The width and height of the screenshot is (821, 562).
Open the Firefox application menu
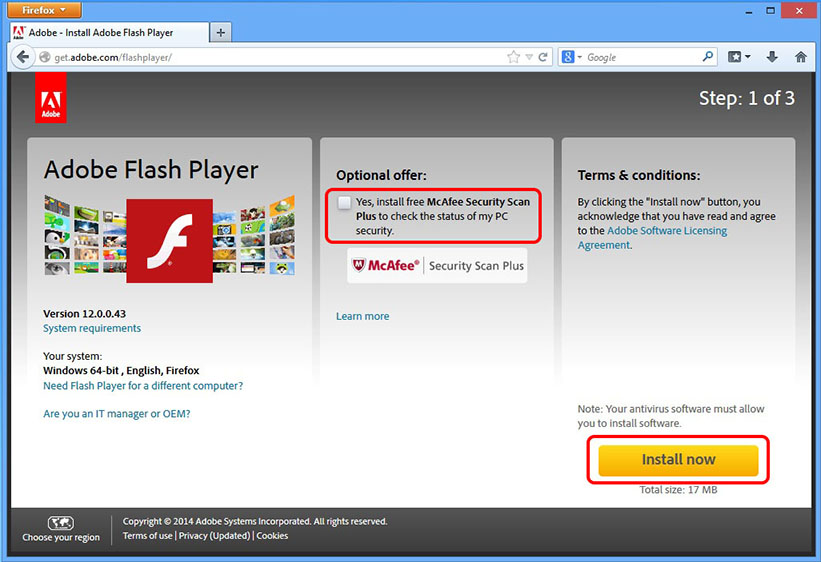44,10
